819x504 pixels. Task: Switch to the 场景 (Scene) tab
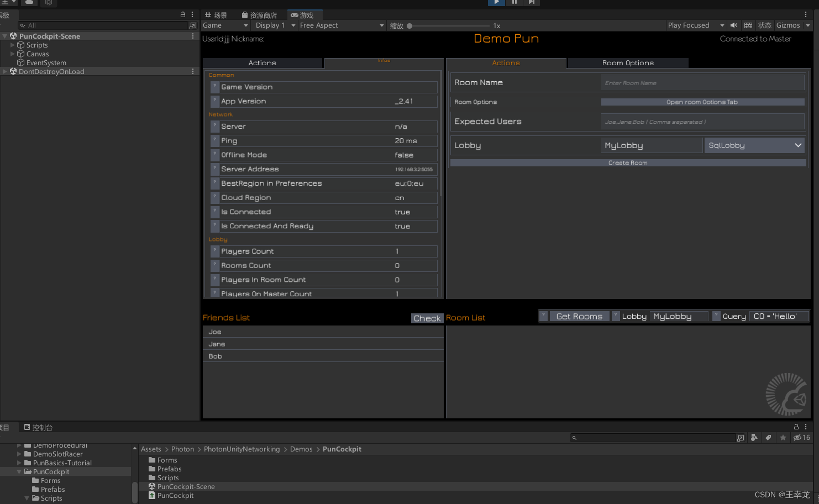216,15
